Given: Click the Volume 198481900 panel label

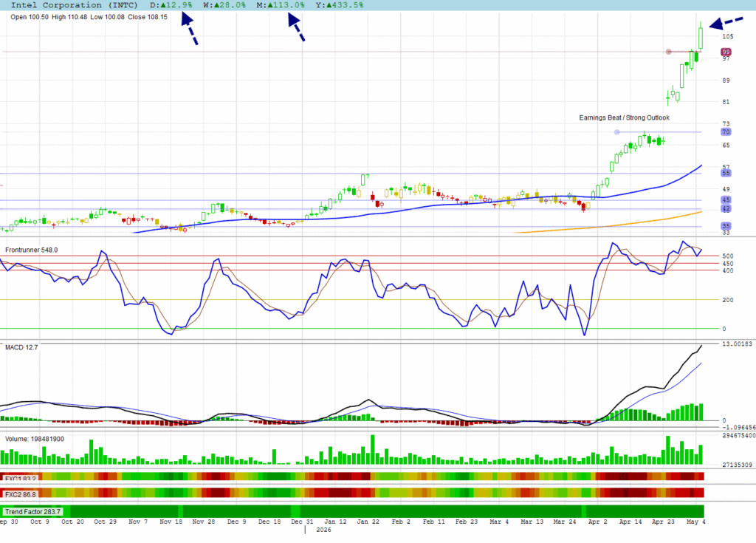Looking at the screenshot, I should 34,439.
